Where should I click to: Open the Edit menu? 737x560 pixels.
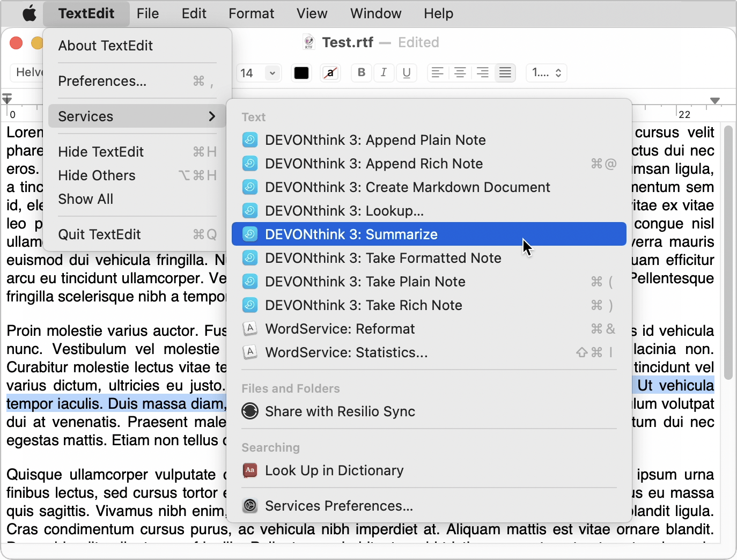coord(194,13)
